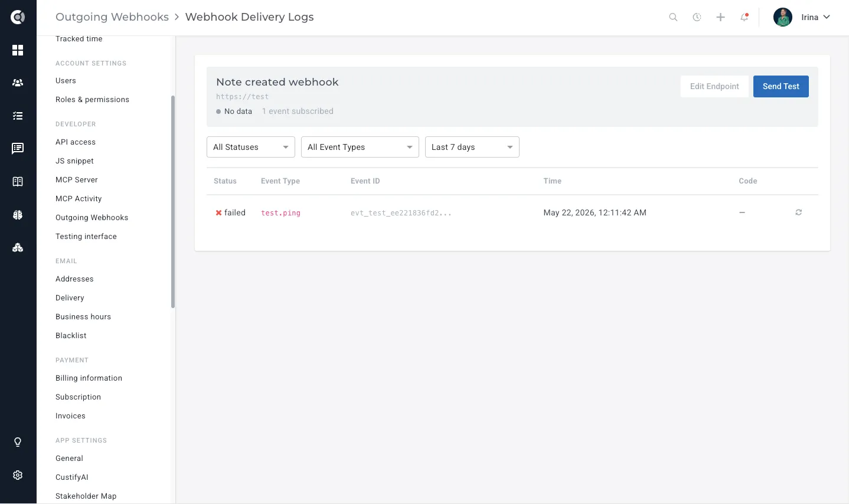Open the settings gear icon
849x504 pixels.
18,475
